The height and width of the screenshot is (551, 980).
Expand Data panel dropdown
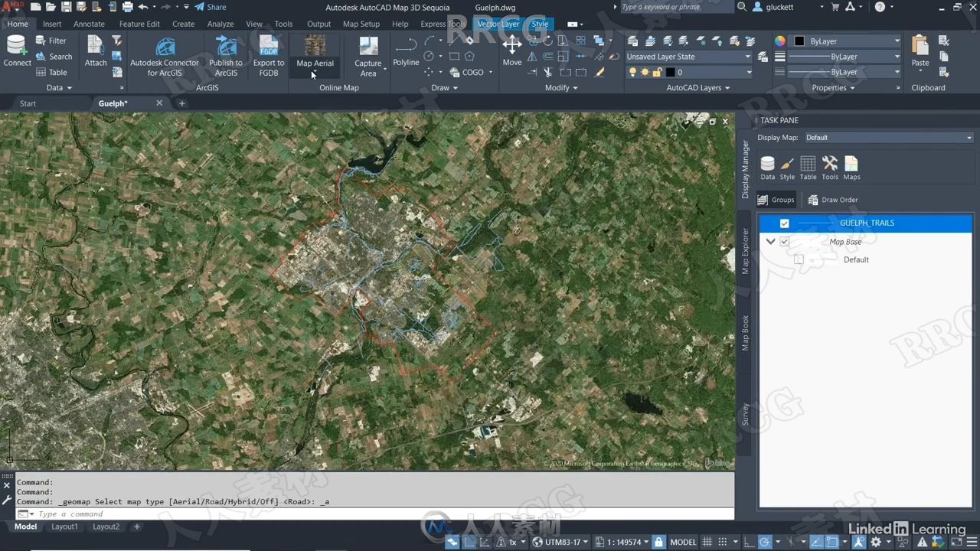pyautogui.click(x=59, y=88)
